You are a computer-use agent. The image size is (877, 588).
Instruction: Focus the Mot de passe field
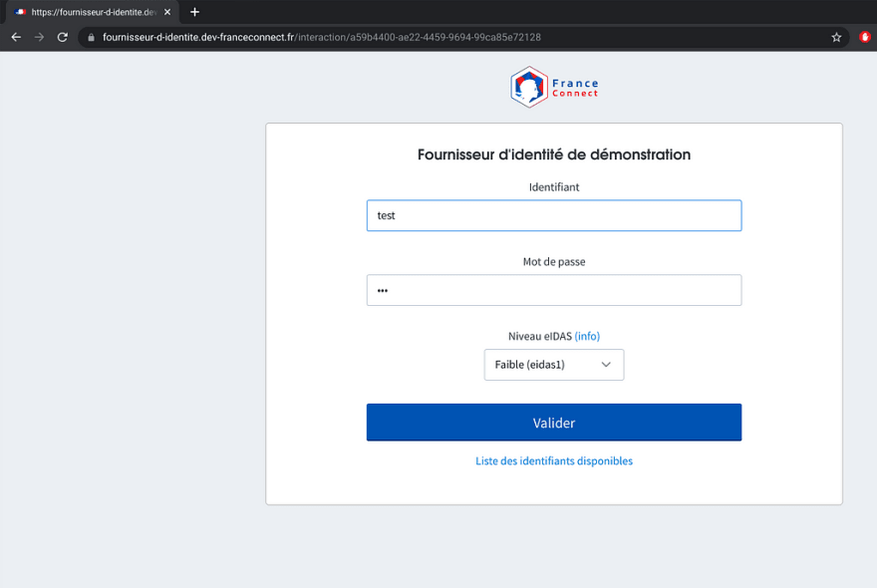[554, 290]
